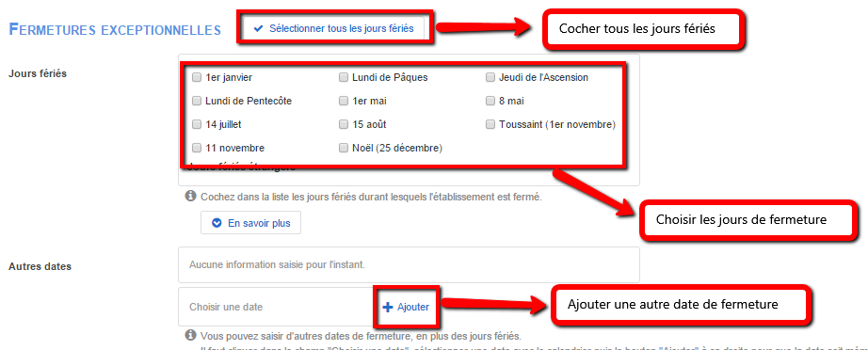Screen dimensions: 868x350
Task: Enable Jeudi de l'Ascension checkbox
Action: [490, 77]
